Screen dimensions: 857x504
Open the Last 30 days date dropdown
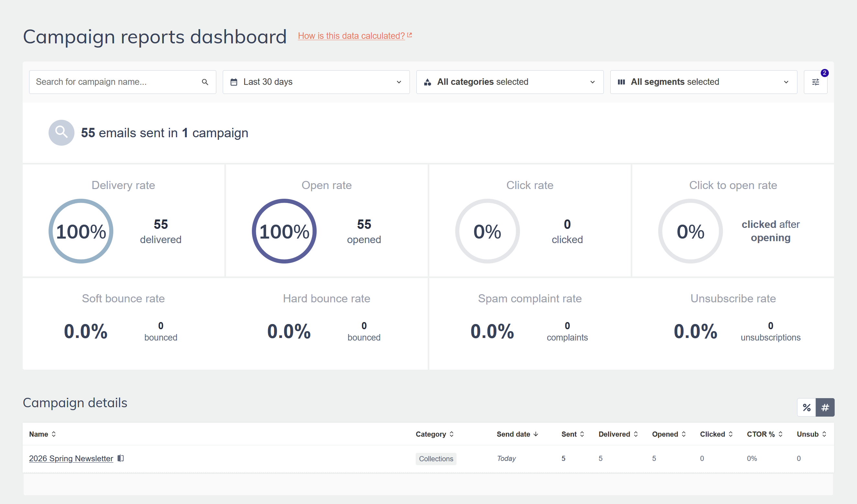[x=316, y=82]
